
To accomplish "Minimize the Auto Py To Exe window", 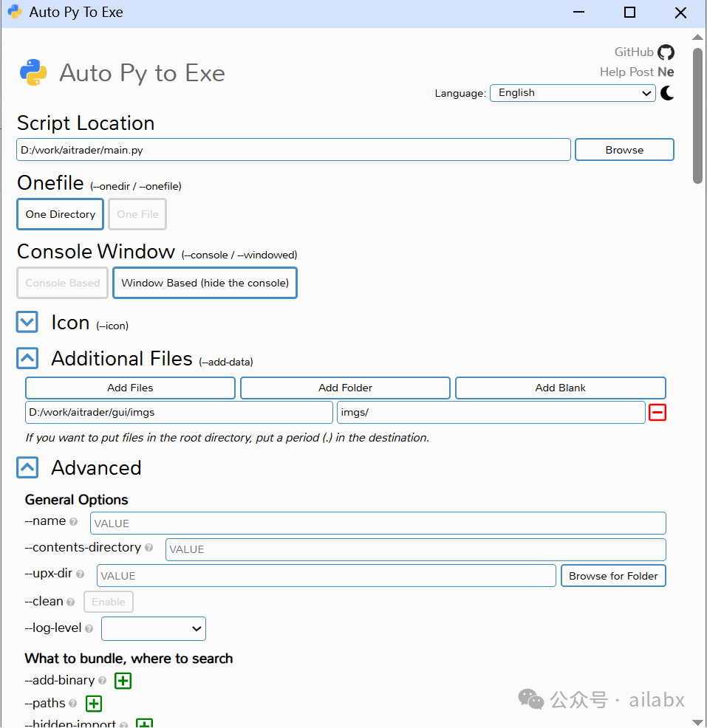I will click(578, 12).
